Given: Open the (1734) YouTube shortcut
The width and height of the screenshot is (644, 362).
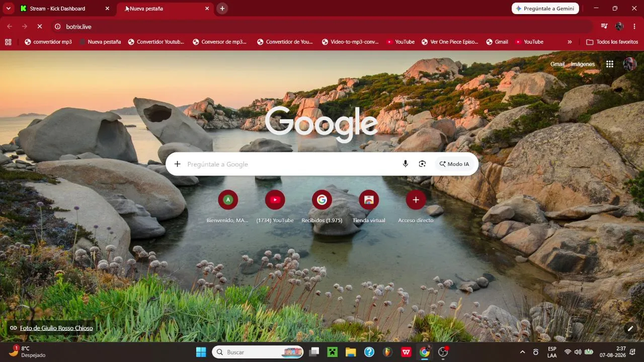Looking at the screenshot, I should point(275,206).
